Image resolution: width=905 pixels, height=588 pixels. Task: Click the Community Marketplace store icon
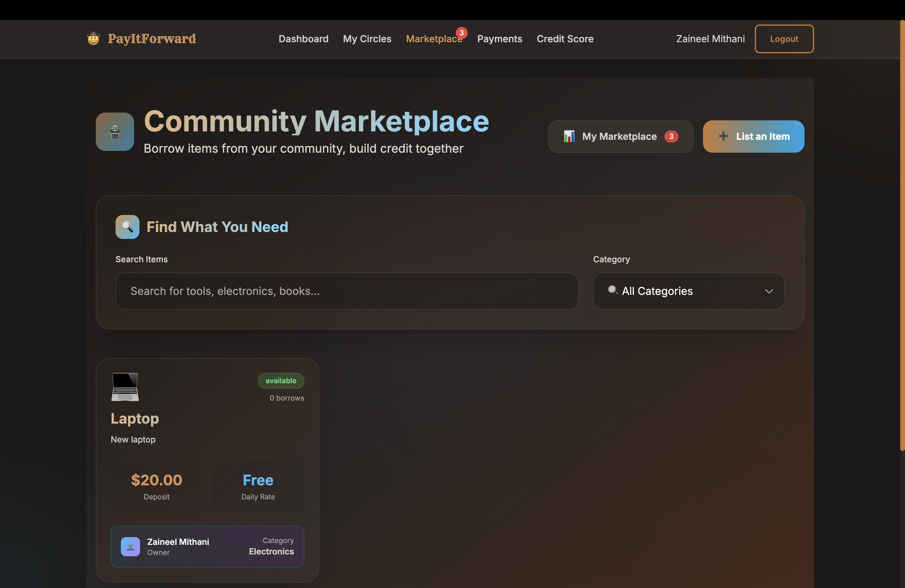pyautogui.click(x=115, y=132)
